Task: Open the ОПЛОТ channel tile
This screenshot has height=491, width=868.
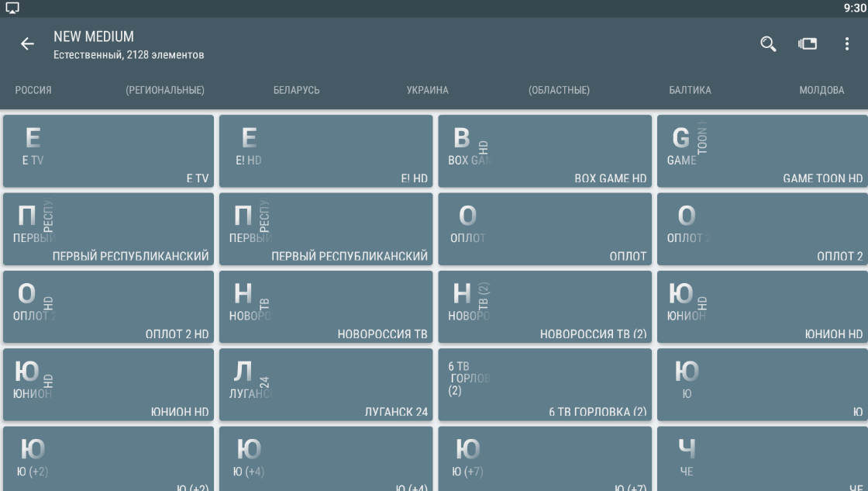Action: point(545,229)
